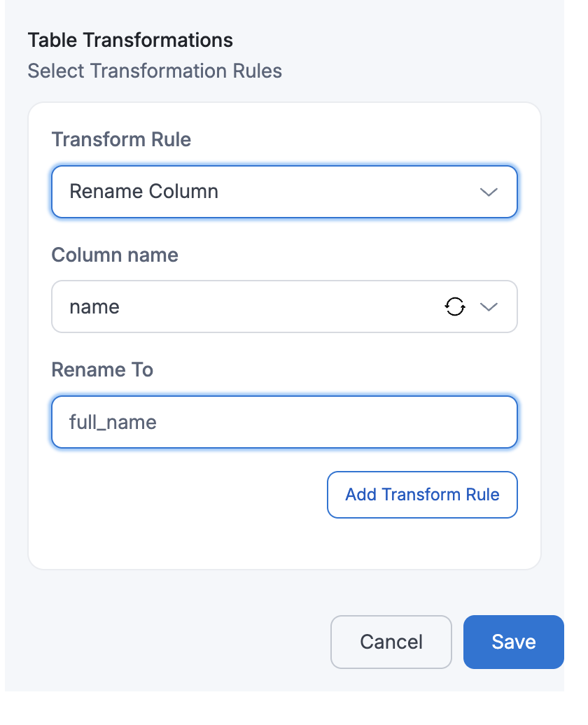The width and height of the screenshot is (588, 725).
Task: Click the full_name text in Rename To
Action: point(113,422)
